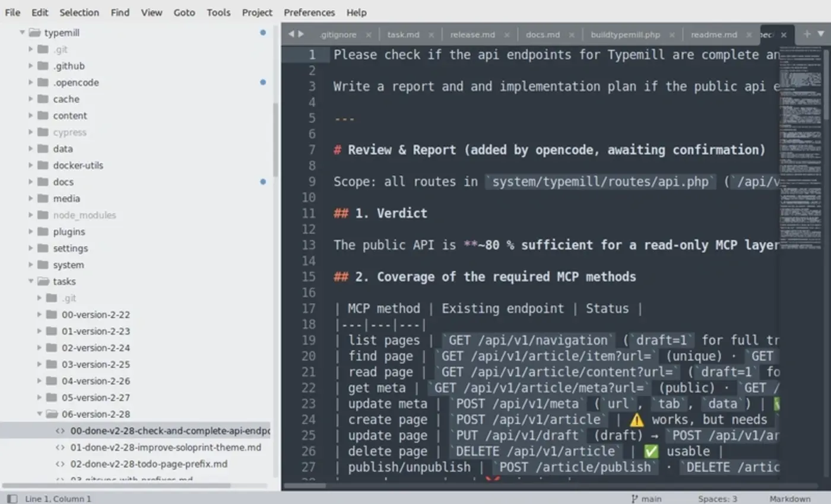Collapse the 06-version-2-28 folder
Screen dimensions: 831x504
click(40, 414)
